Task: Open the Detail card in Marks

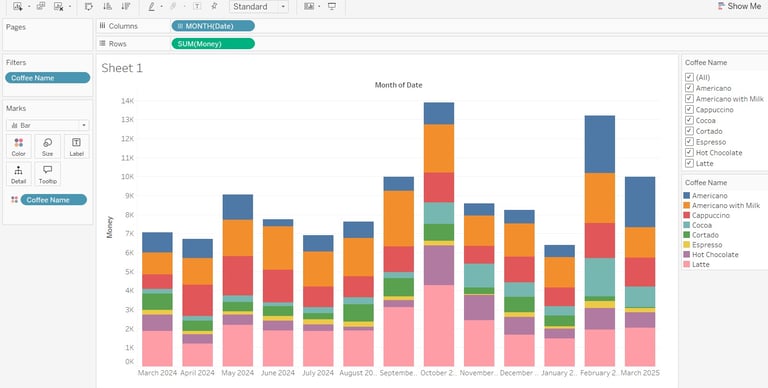Action: (x=19, y=174)
